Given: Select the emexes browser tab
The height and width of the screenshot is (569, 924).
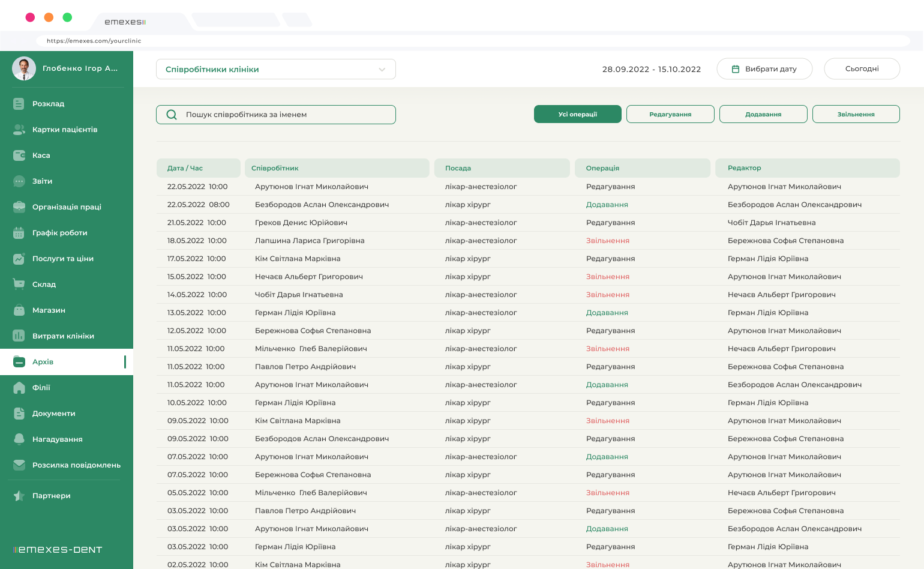Looking at the screenshot, I should [141, 22].
